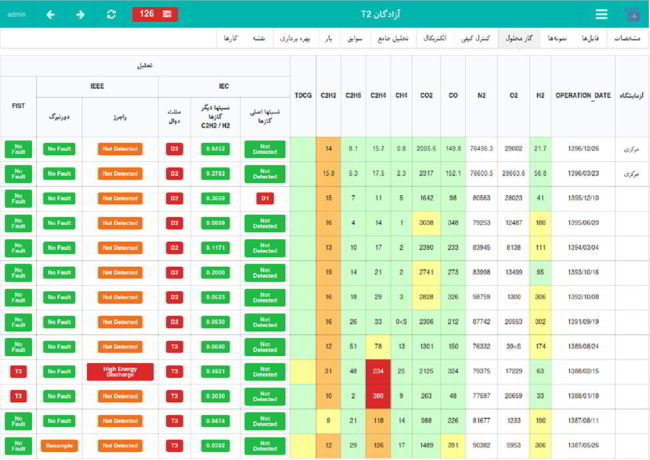Click the red 126 notification badge
The image size is (650, 460).
[154, 14]
